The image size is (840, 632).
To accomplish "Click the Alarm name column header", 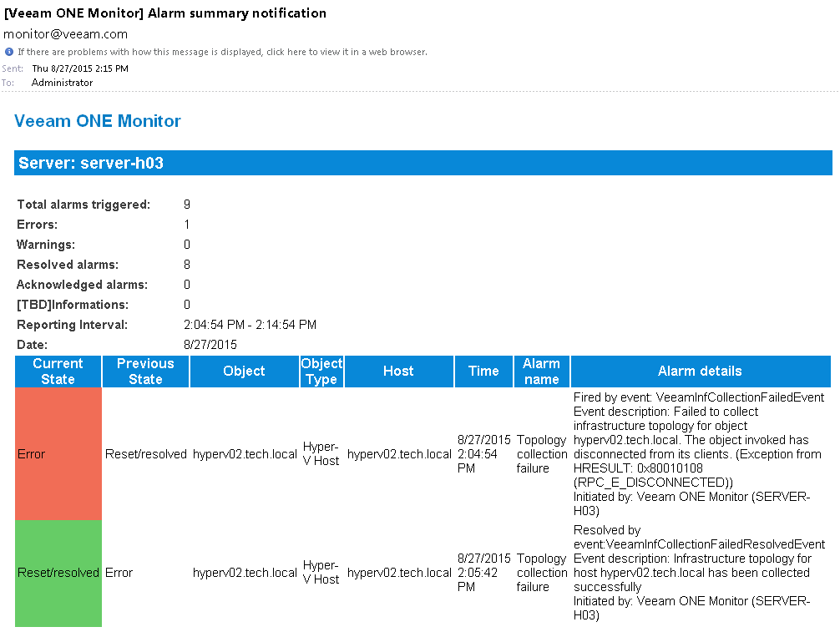I will [542, 372].
